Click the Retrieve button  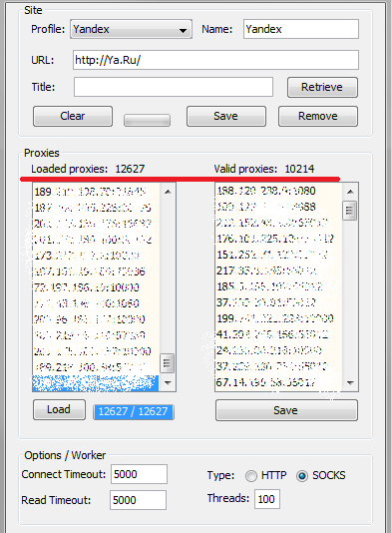[x=322, y=87]
